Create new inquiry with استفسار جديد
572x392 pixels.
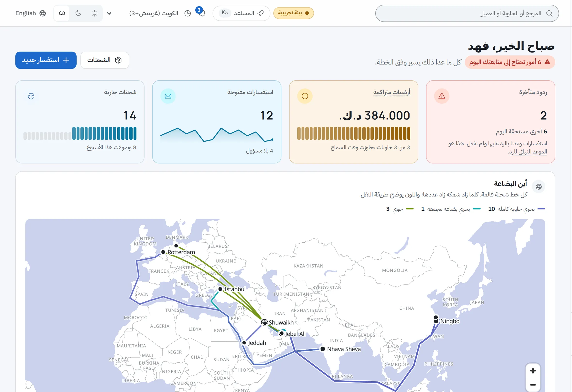click(x=46, y=60)
